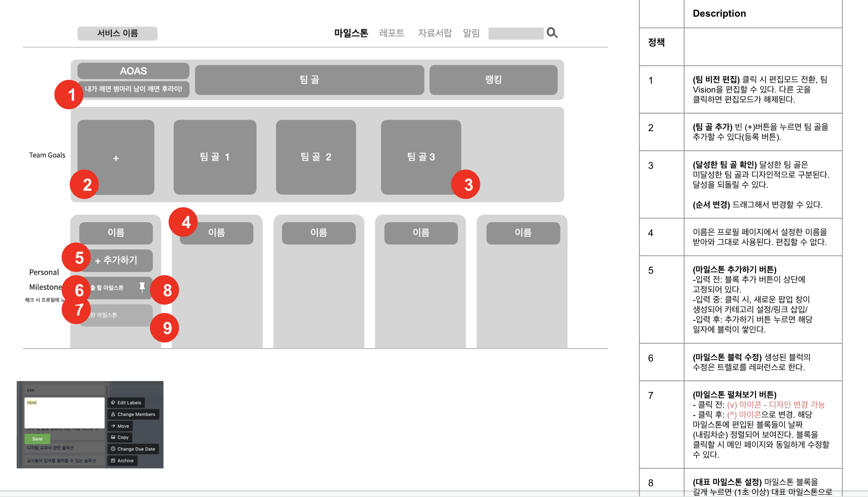Screen dimensions: 868x497
Task: Open the 마일스톤 navigation tab
Action: (351, 33)
